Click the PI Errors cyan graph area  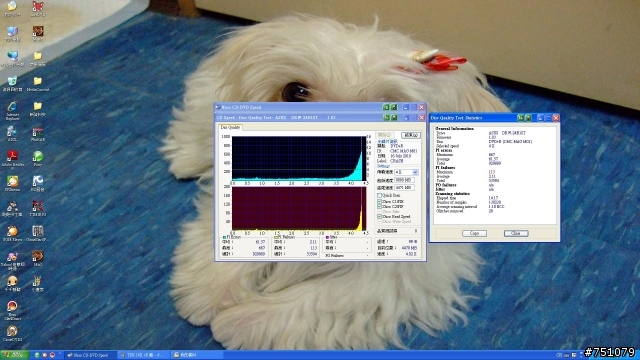tap(299, 158)
